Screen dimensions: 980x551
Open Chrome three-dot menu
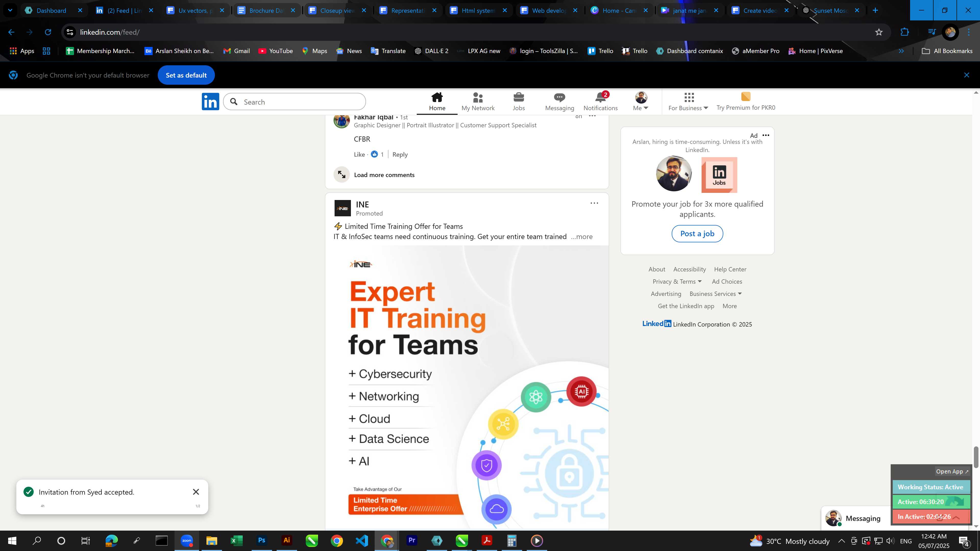(969, 32)
